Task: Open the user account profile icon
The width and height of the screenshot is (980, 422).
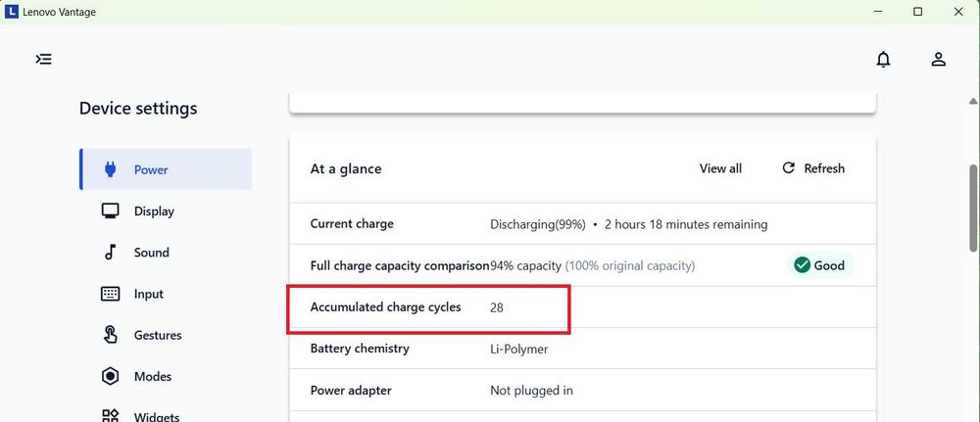Action: pyautogui.click(x=938, y=60)
